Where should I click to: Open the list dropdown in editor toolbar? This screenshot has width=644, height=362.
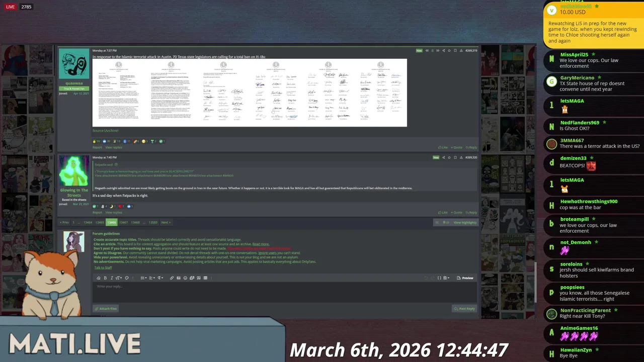point(144,278)
